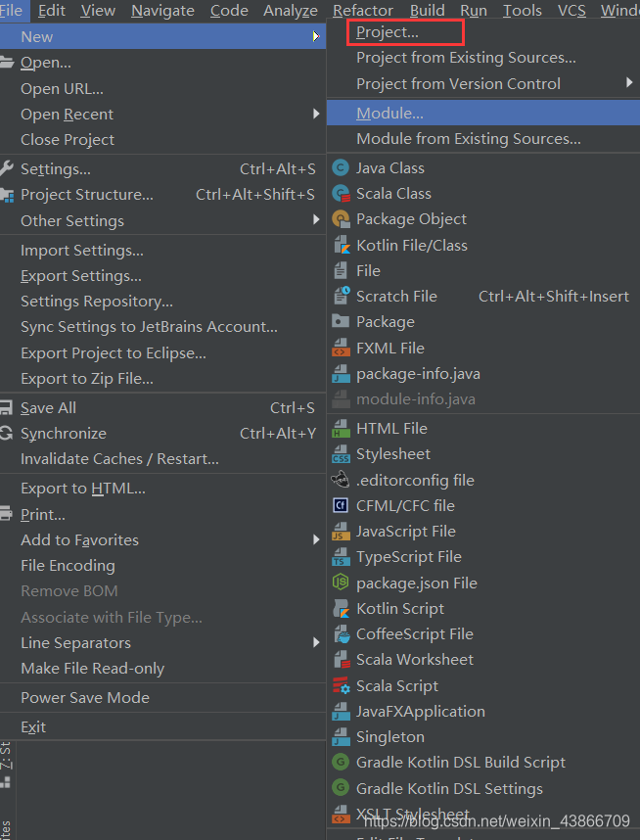The width and height of the screenshot is (640, 840).
Task: Open the Code menu
Action: coord(229,10)
